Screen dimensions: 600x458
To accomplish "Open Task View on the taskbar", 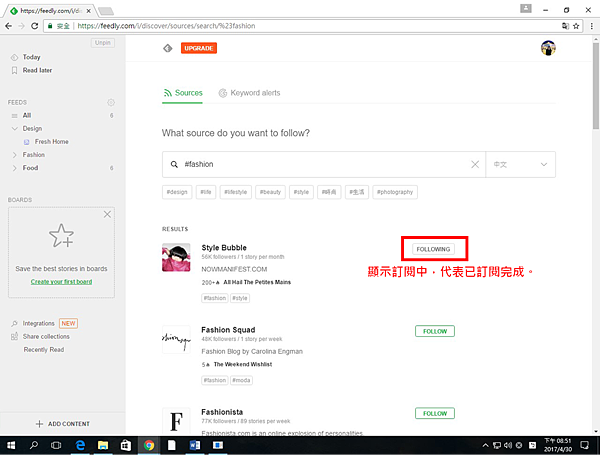I will [x=56, y=445].
